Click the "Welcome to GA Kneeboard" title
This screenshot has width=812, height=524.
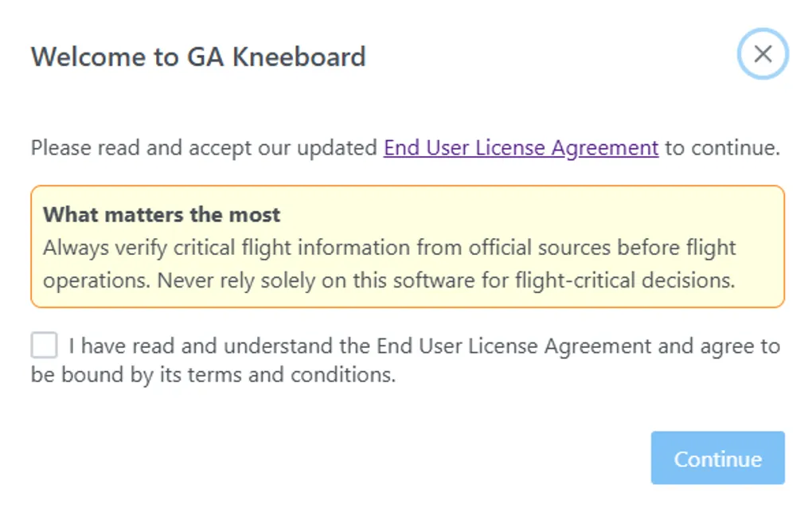[197, 57]
